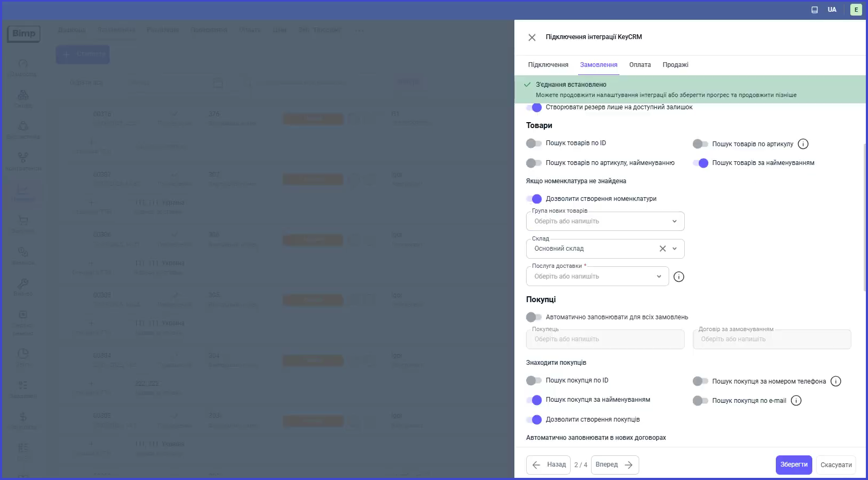868x480 pixels.
Task: Click the Договір за замовчуванням field
Action: (772, 339)
